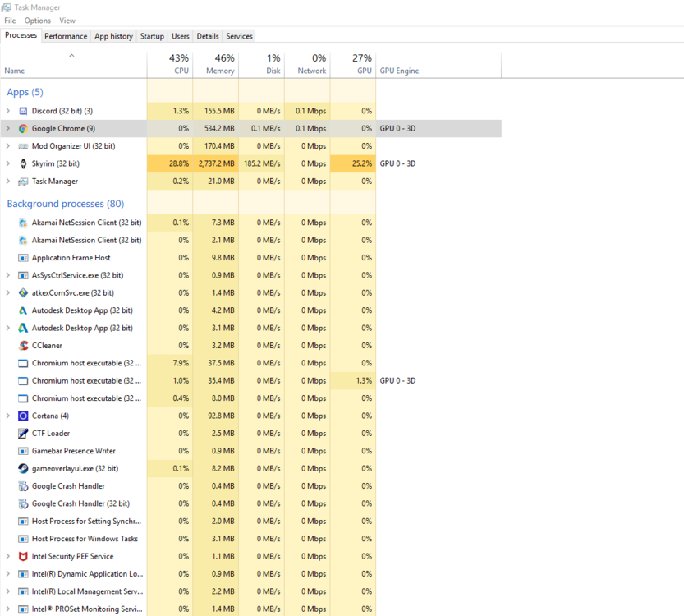Select Skyrim's 185.2 MB/s disk value

262,163
